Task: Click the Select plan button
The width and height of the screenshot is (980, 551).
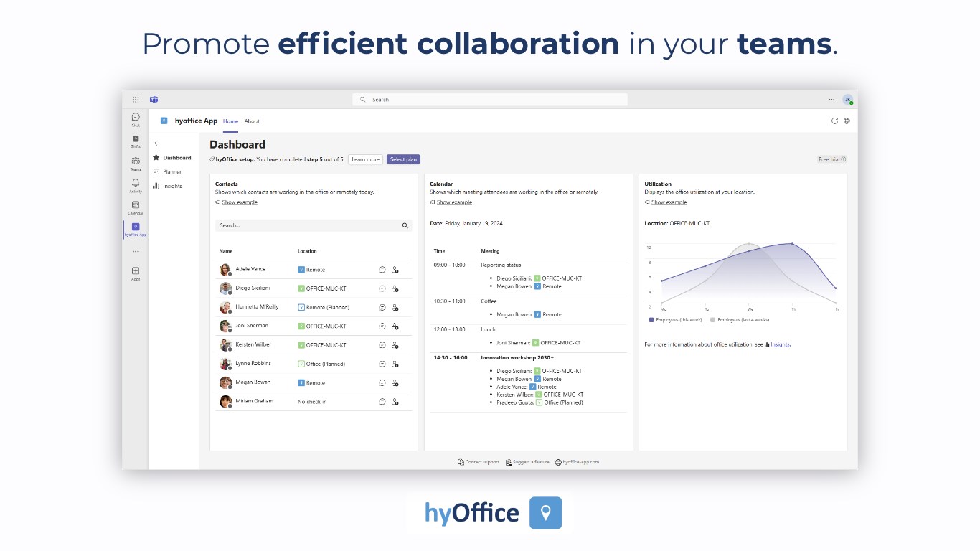Action: click(x=403, y=159)
